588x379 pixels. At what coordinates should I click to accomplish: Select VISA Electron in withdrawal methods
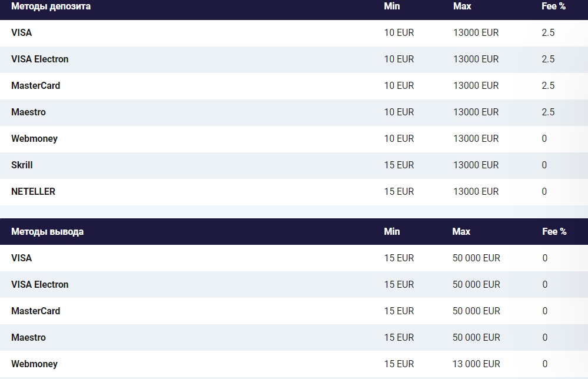pyautogui.click(x=39, y=285)
